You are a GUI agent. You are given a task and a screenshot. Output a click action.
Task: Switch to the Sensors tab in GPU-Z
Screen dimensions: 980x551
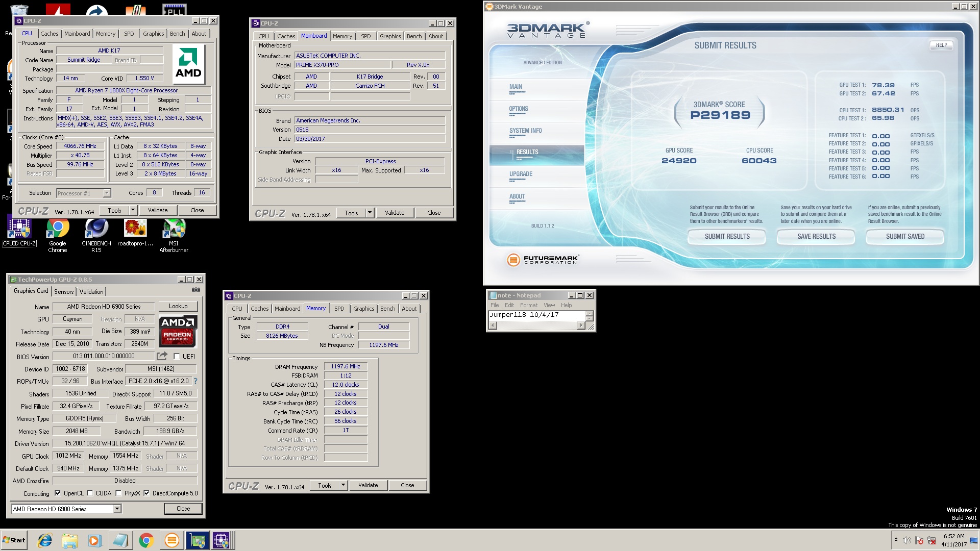pos(64,292)
